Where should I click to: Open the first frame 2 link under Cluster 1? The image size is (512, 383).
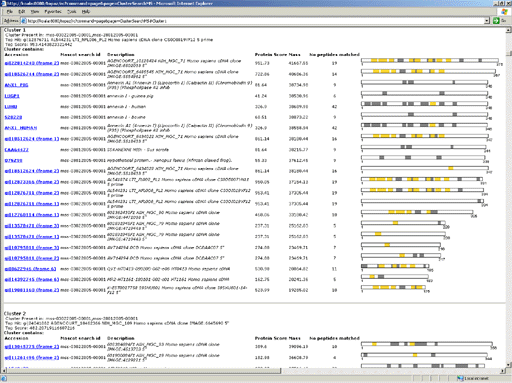tap(32, 63)
